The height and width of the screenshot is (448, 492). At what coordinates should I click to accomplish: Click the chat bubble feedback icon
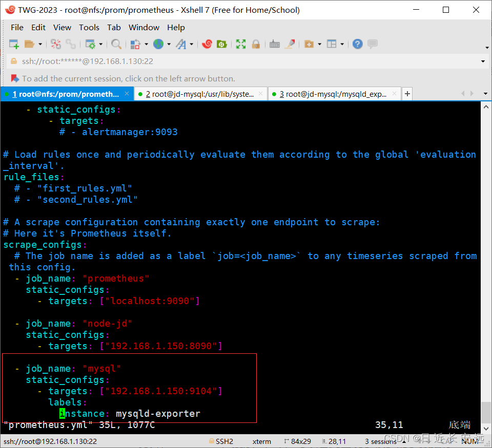[x=373, y=44]
